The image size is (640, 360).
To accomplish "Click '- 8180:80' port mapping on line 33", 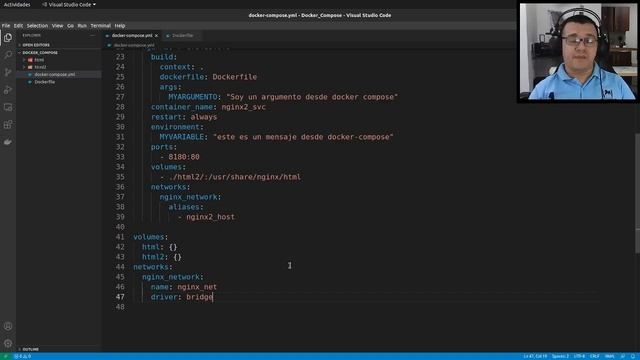I will [180, 157].
